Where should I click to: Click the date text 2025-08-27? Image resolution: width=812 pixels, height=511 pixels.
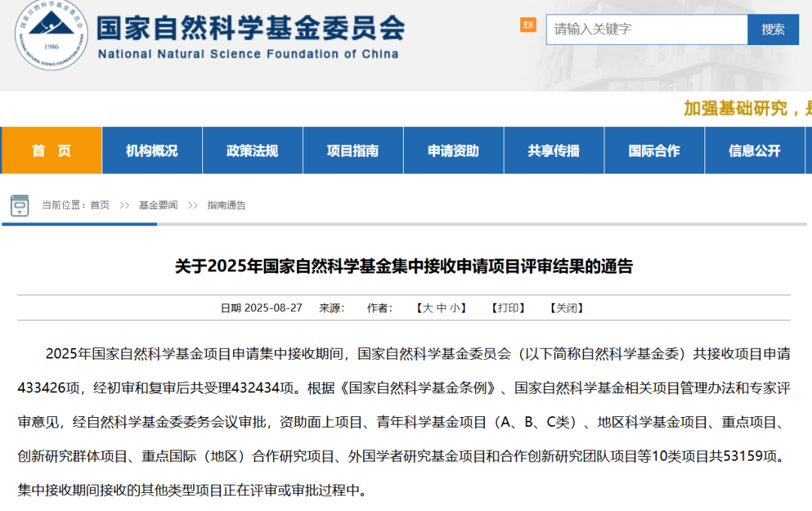tap(273, 308)
